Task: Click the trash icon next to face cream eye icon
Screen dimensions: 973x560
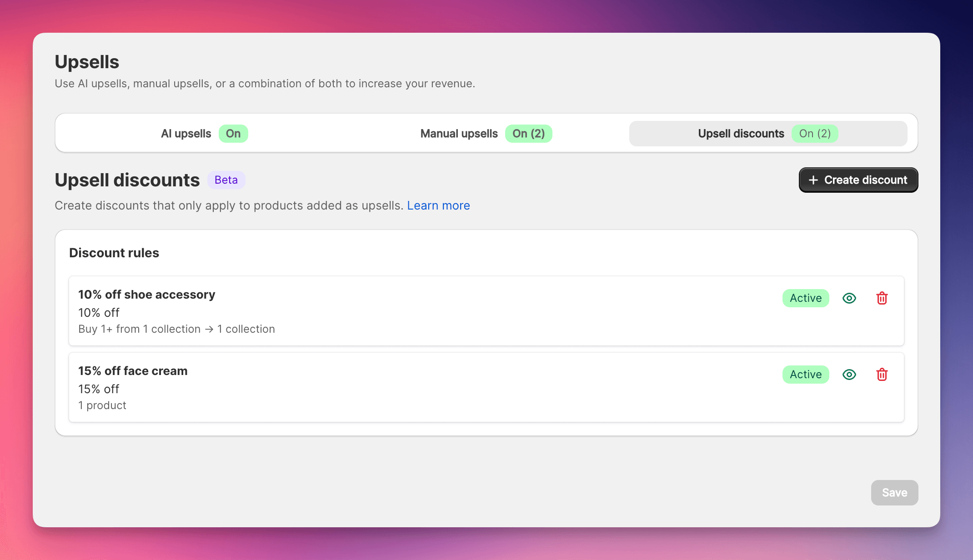Action: click(882, 374)
